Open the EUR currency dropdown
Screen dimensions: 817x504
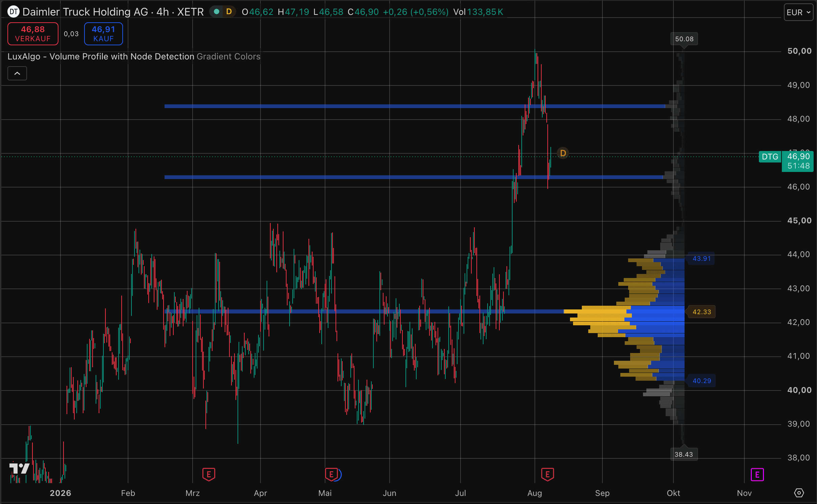tap(798, 12)
